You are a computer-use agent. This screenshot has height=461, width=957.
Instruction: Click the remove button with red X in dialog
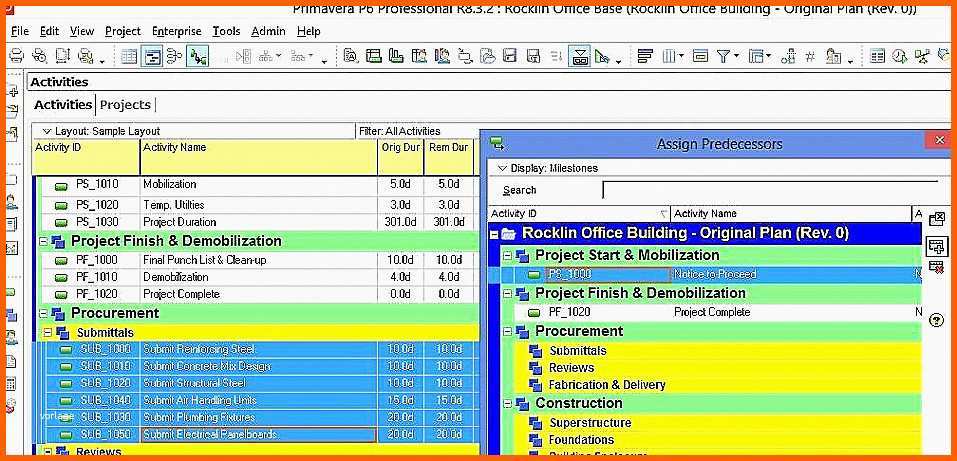coord(936,267)
